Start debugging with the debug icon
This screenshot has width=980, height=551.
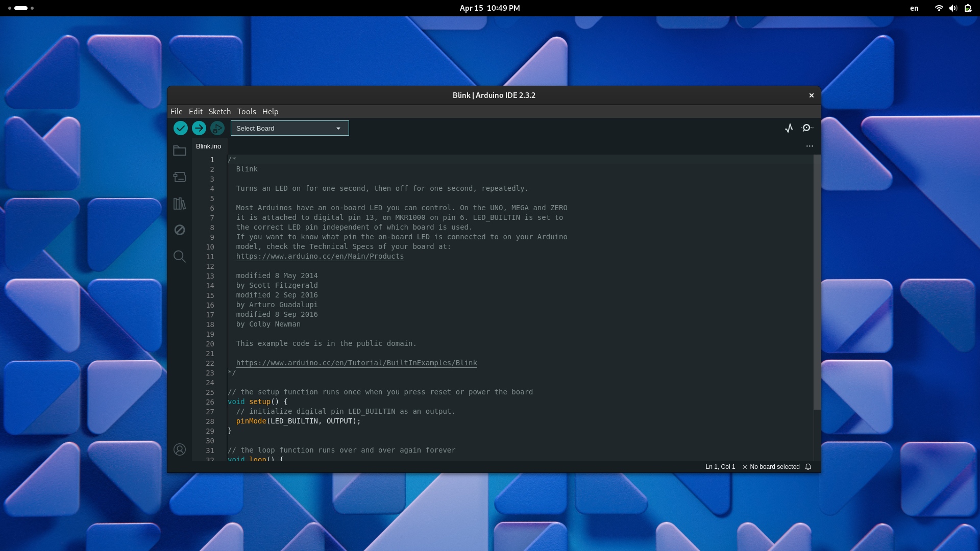pyautogui.click(x=217, y=128)
